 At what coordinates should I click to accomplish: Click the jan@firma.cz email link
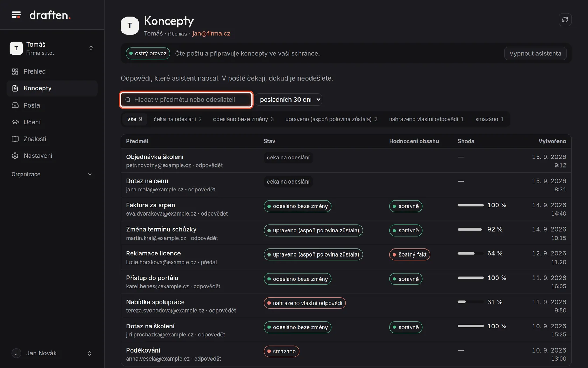211,33
